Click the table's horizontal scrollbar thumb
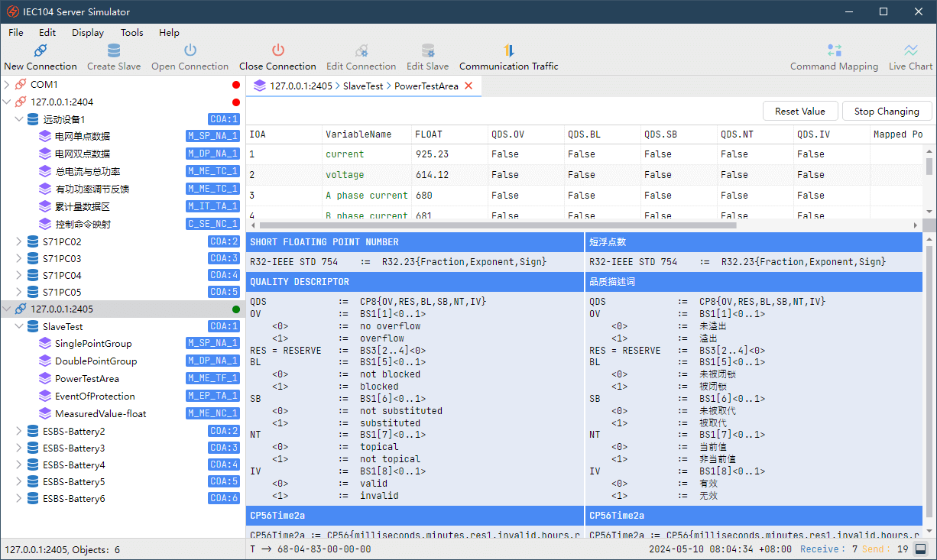 click(x=498, y=225)
